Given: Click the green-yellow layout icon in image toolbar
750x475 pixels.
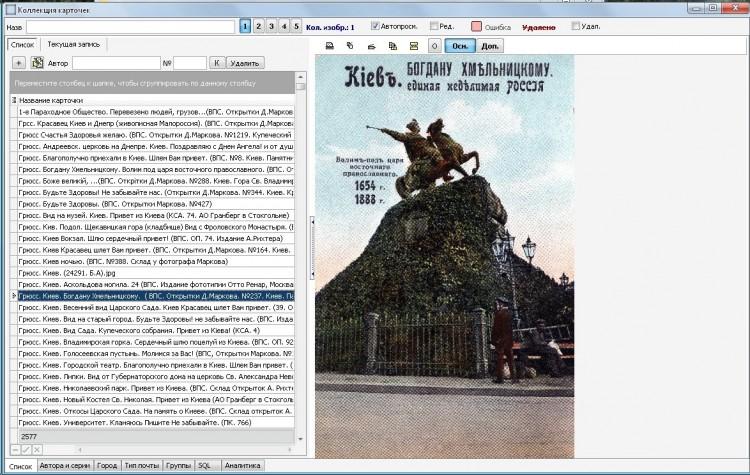Looking at the screenshot, I should (414, 46).
